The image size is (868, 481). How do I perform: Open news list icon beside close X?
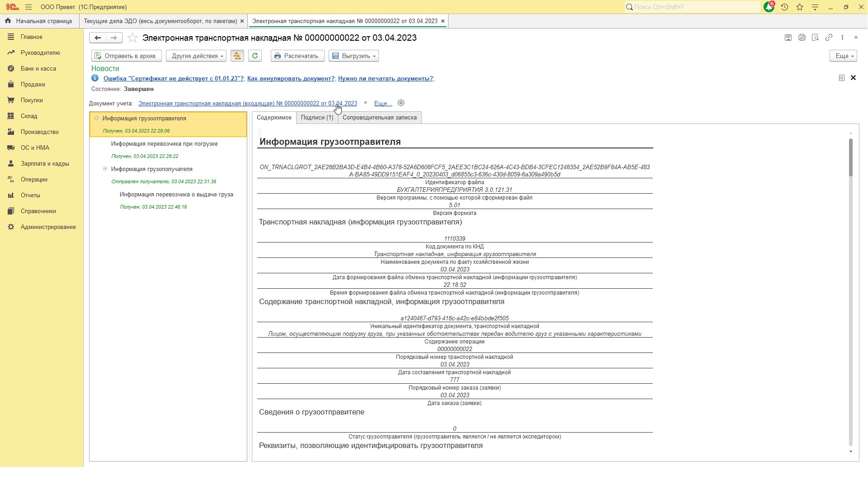click(x=841, y=78)
